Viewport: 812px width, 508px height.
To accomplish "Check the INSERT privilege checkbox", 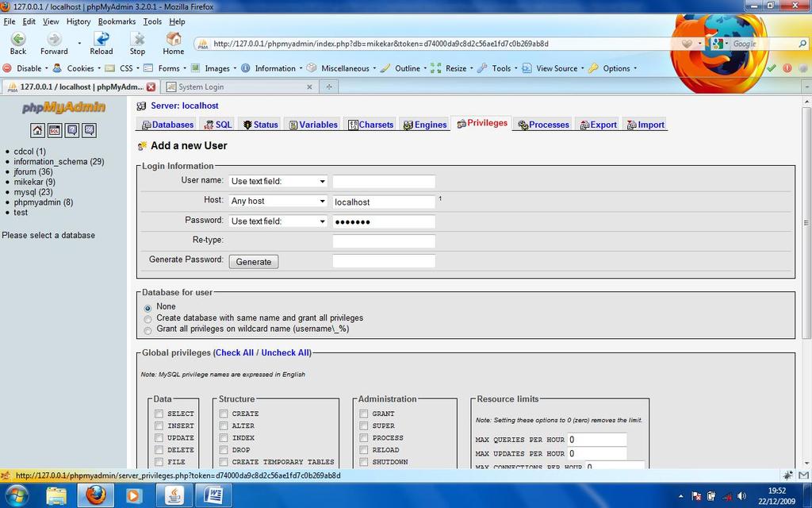I will click(159, 425).
